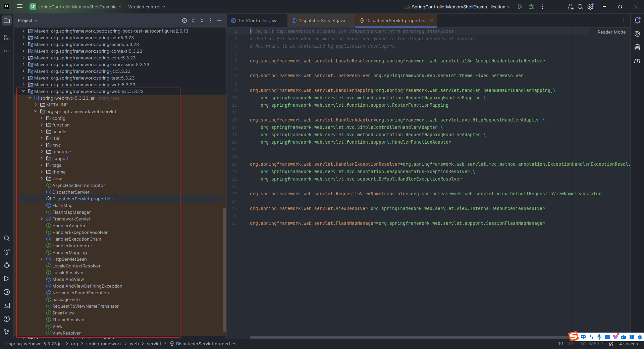Open the Debug tool window in sidebar
The image size is (644, 349).
click(x=7, y=265)
